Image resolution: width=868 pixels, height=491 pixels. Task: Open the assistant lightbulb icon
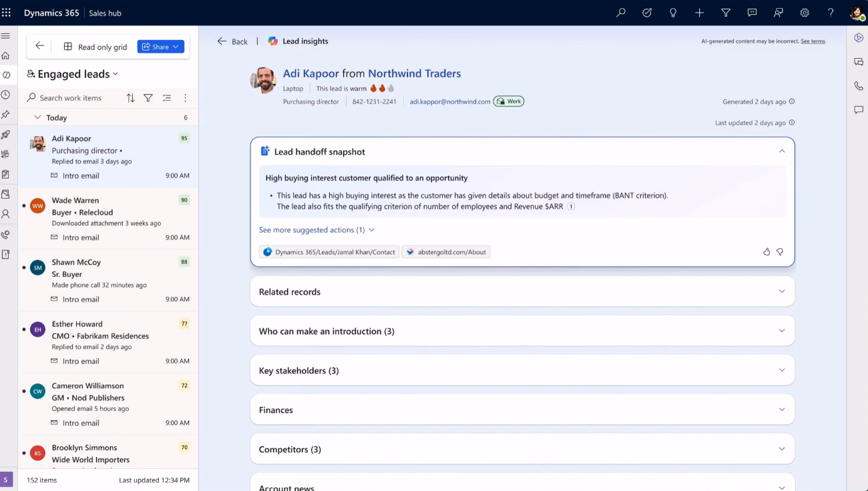(673, 13)
